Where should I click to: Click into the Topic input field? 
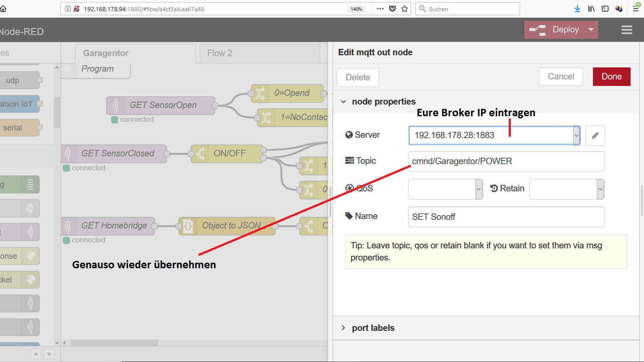506,162
